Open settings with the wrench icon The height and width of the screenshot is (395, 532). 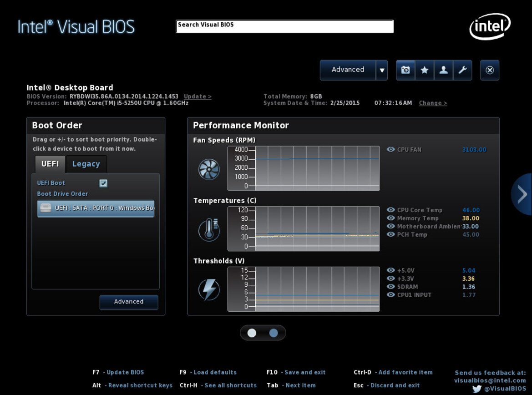click(x=462, y=70)
